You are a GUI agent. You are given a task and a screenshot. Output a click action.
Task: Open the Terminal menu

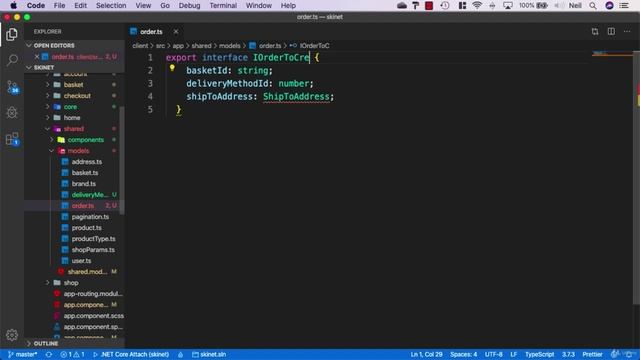(x=223, y=6)
